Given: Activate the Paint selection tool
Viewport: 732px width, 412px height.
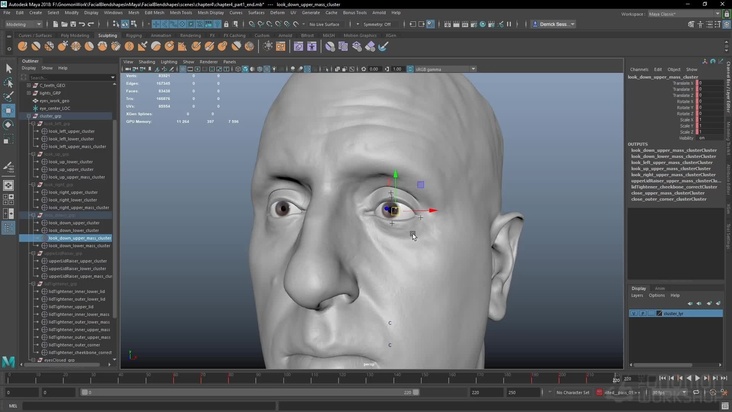Looking at the screenshot, I should [8, 97].
